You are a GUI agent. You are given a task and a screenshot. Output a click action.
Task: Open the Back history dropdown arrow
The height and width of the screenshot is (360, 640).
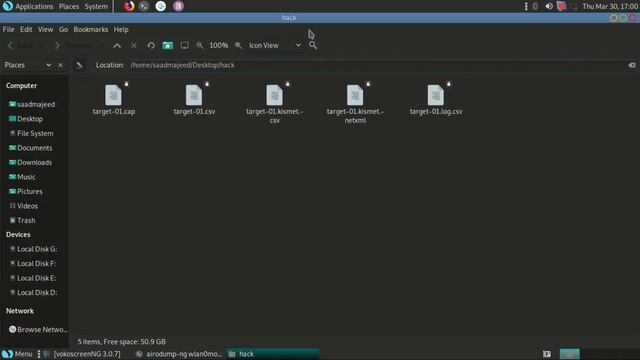coord(42,45)
